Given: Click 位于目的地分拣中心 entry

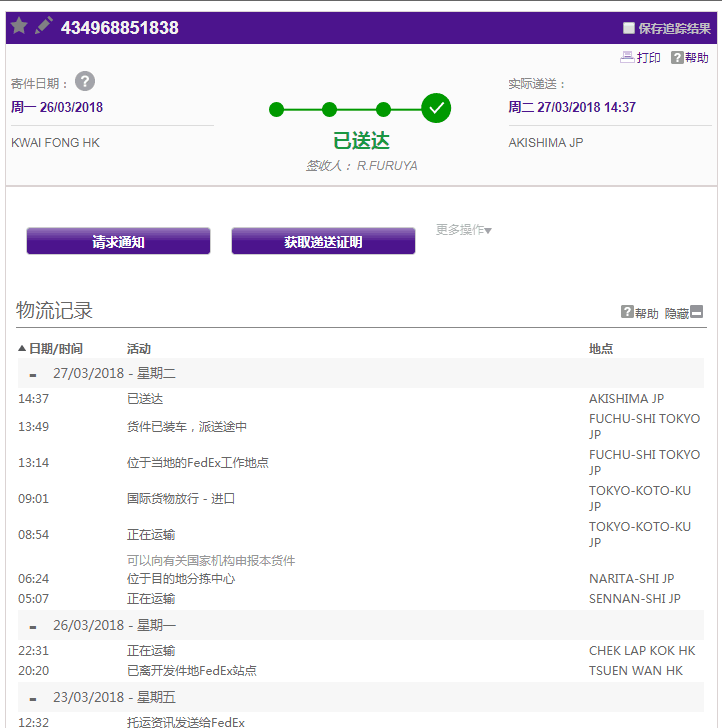Looking at the screenshot, I should (181, 578).
